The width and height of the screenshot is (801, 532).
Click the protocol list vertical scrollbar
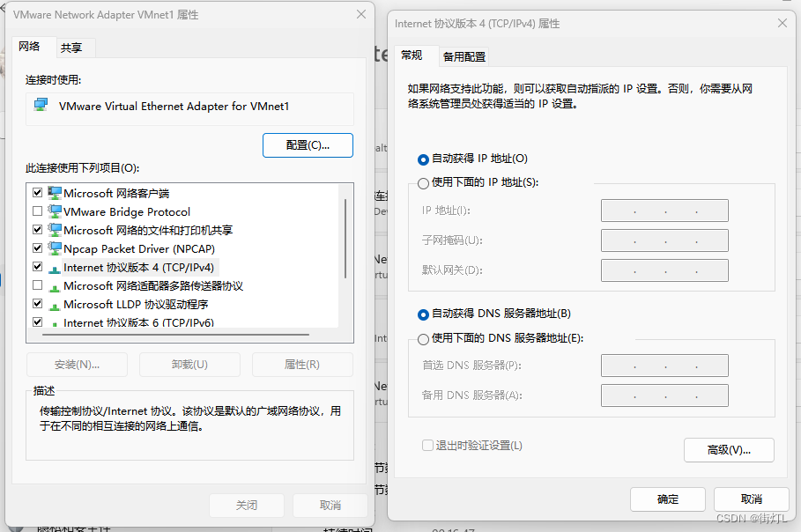pyautogui.click(x=345, y=239)
